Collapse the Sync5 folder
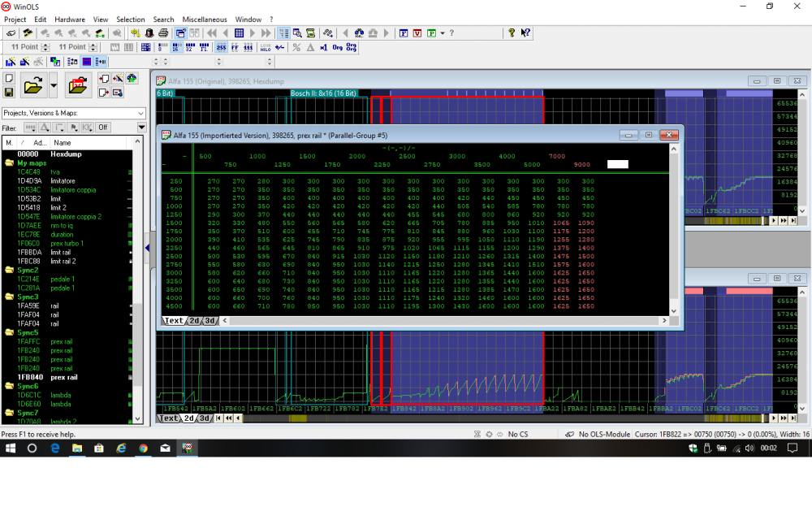 pyautogui.click(x=9, y=332)
